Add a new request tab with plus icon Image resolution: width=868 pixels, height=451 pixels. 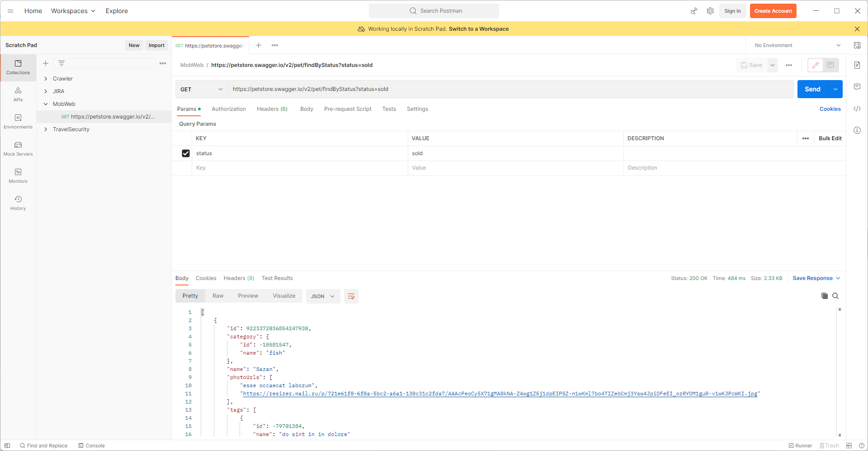click(259, 45)
